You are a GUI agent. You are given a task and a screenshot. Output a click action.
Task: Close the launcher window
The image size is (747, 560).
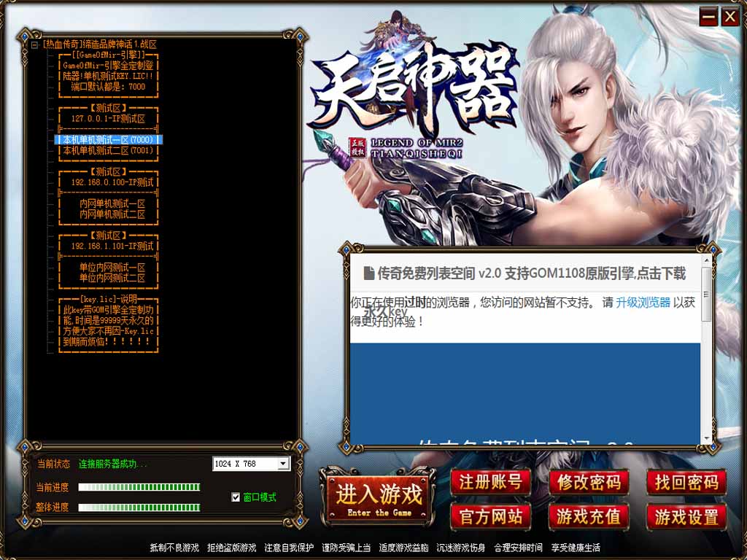coord(729,17)
